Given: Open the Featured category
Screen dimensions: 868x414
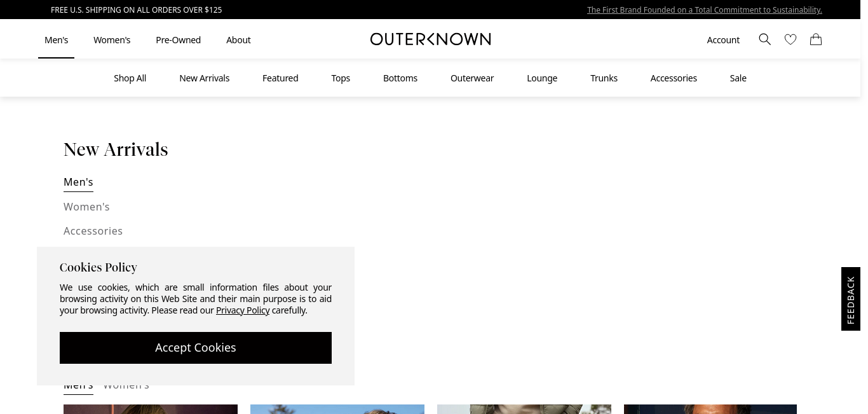Looking at the screenshot, I should coord(280,78).
